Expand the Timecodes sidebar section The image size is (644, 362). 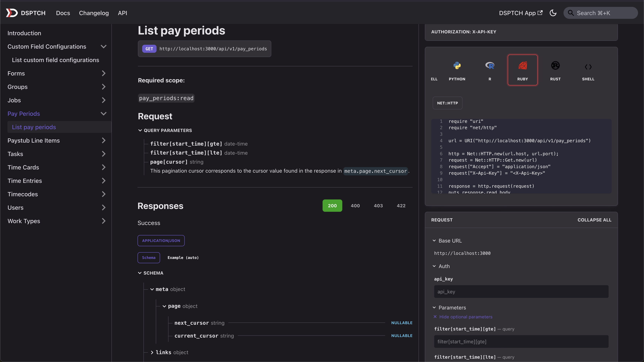coord(103,194)
